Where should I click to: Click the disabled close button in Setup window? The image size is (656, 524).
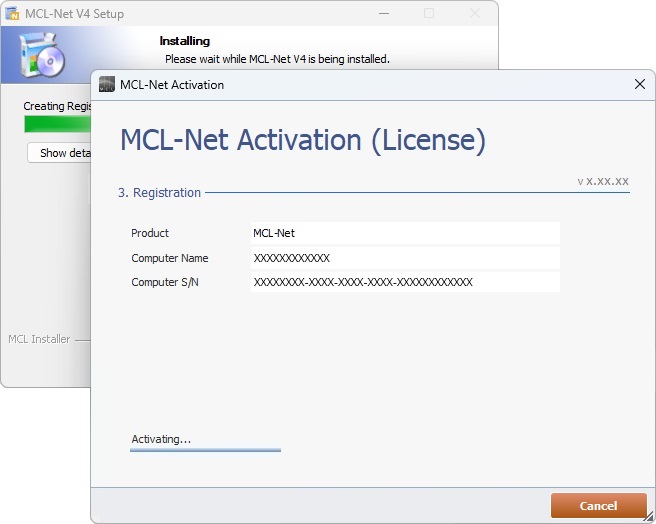point(475,13)
